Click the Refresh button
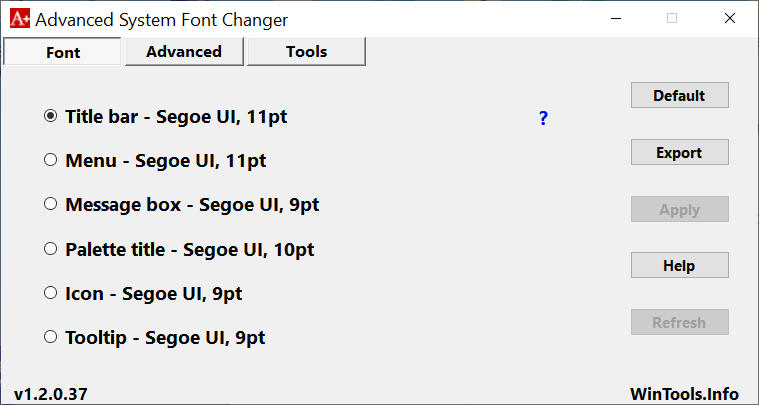759x405 pixels. [679, 323]
